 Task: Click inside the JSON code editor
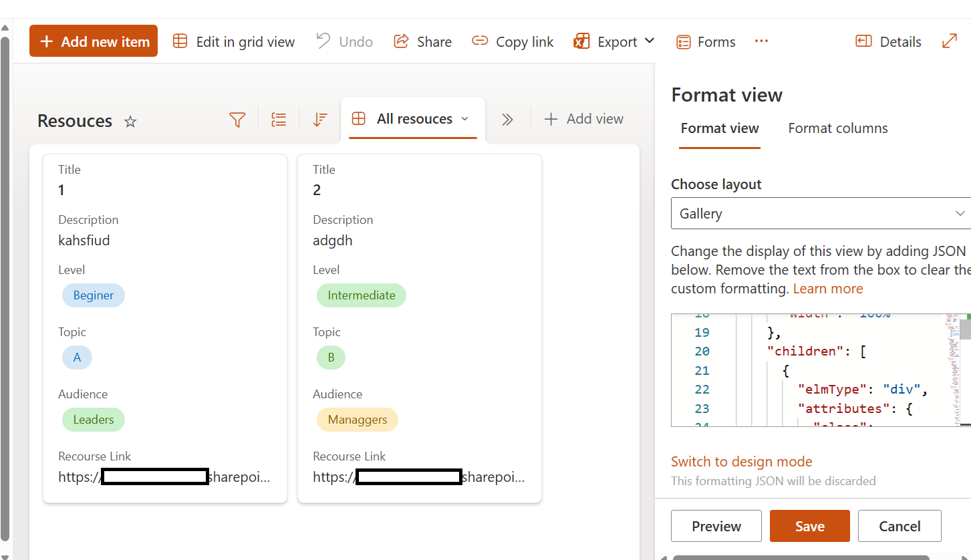815,370
